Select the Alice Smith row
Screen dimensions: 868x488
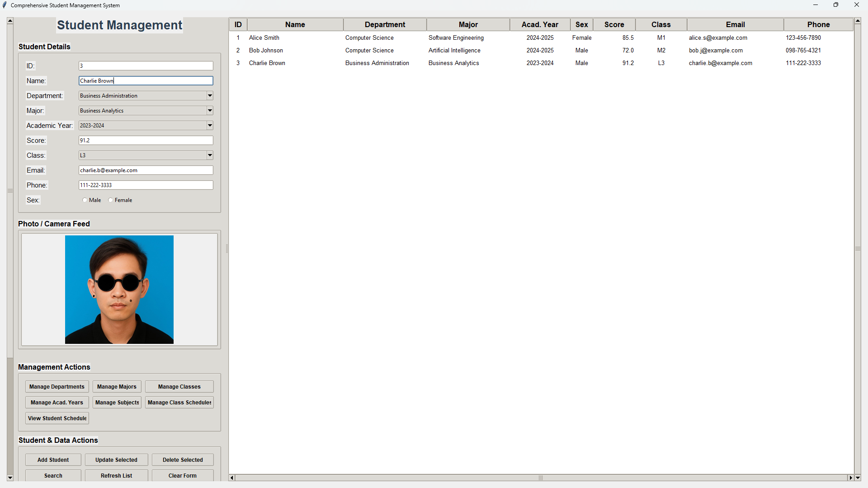pos(541,38)
